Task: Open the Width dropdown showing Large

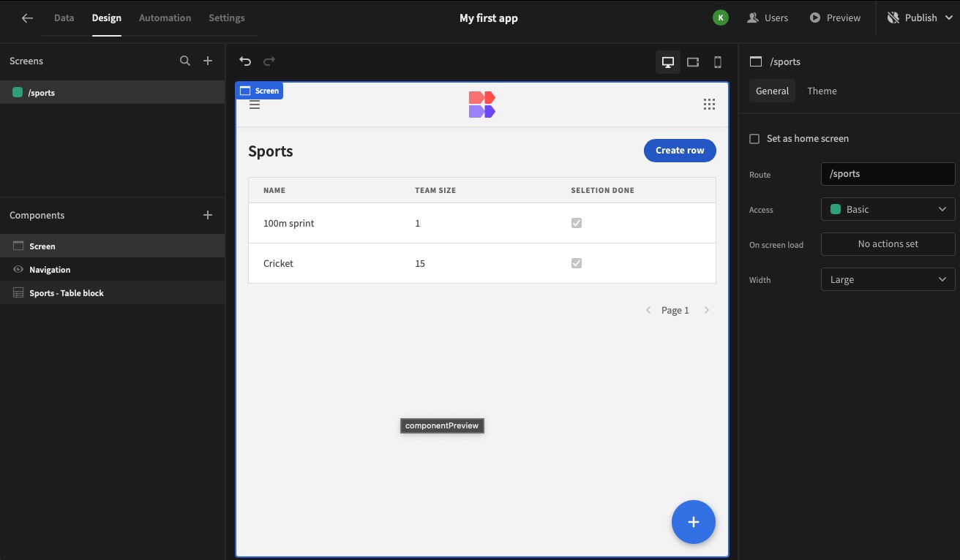Action: pos(888,279)
